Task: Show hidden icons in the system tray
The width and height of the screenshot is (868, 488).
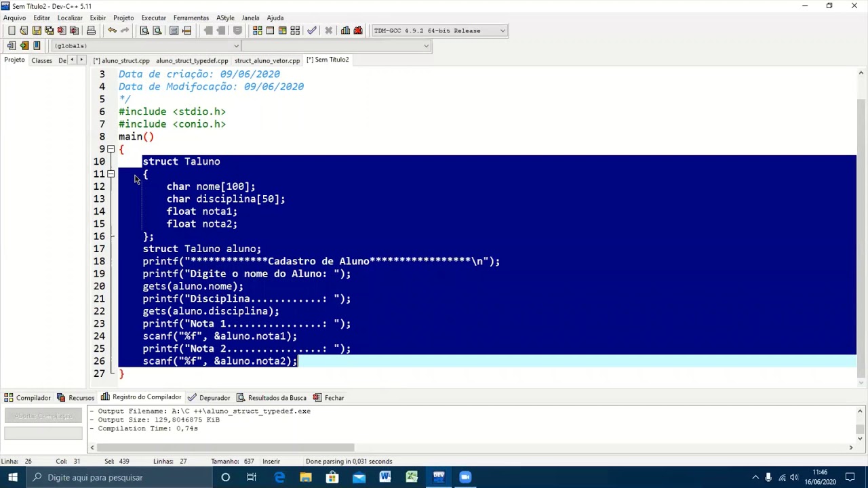Action: click(755, 477)
